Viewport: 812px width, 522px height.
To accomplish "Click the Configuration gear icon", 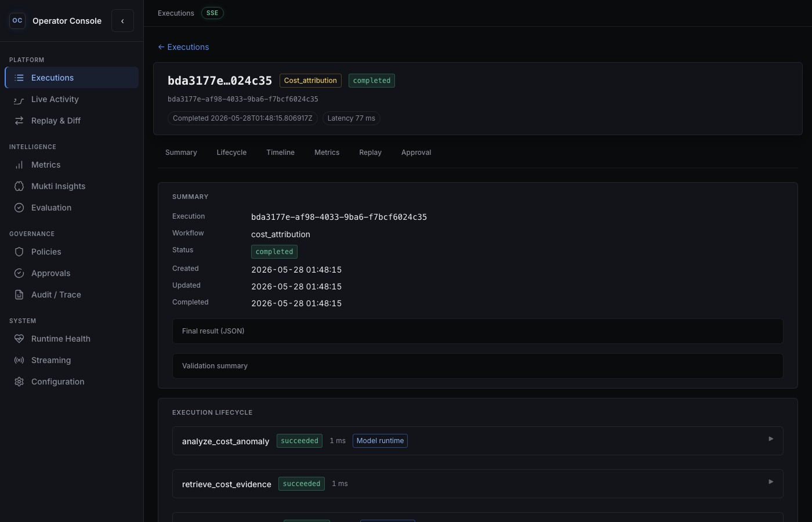I will point(19,382).
